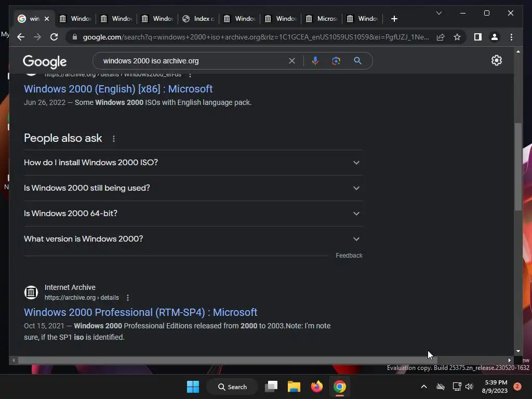
Task: Expand How do I install Windows 2000 ISO
Action: point(193,163)
